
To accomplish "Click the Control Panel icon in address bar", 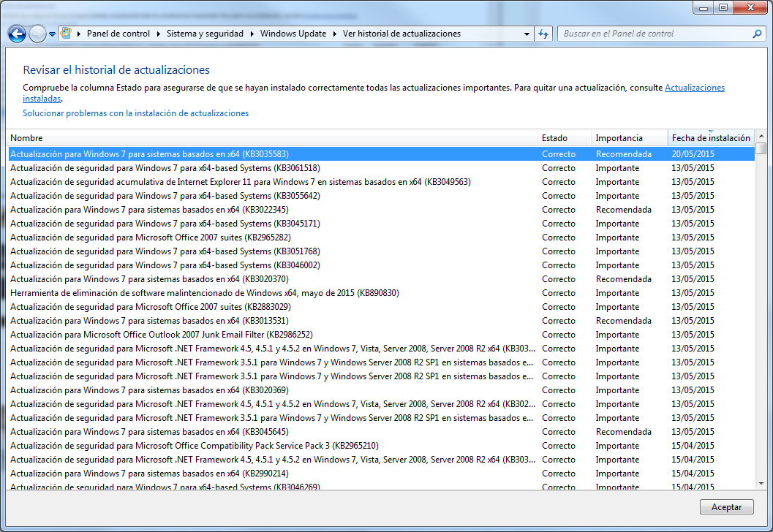I will click(67, 34).
